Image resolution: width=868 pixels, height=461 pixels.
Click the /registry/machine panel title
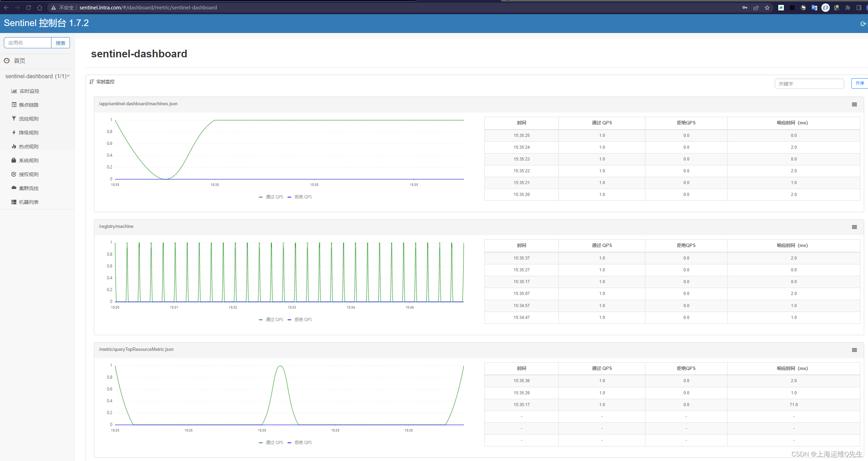pos(116,227)
